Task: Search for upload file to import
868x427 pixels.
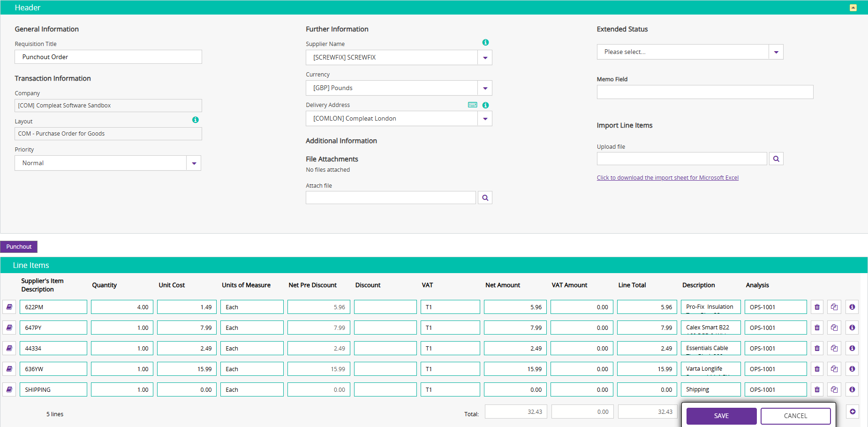Action: pos(776,159)
